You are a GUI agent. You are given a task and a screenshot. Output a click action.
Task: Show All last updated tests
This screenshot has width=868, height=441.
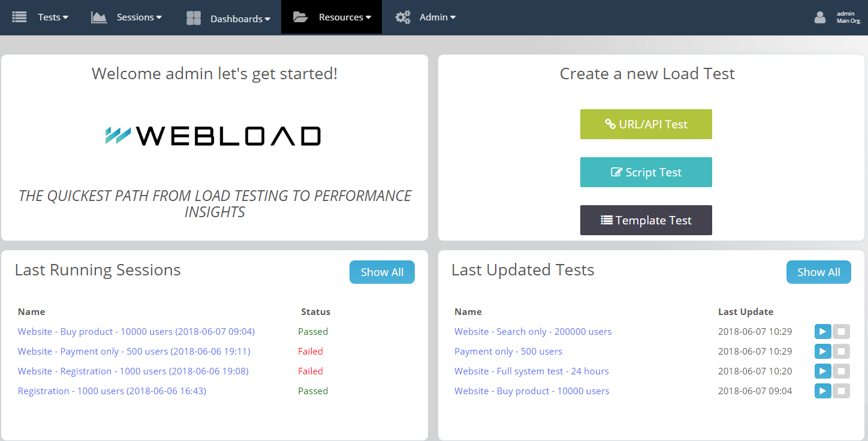[x=819, y=272]
